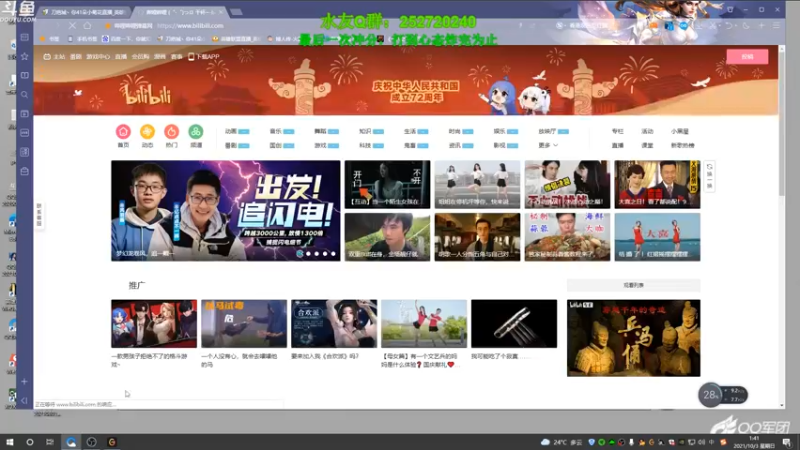
Task: Open 直播 in the top navigation bar
Action: click(x=121, y=57)
